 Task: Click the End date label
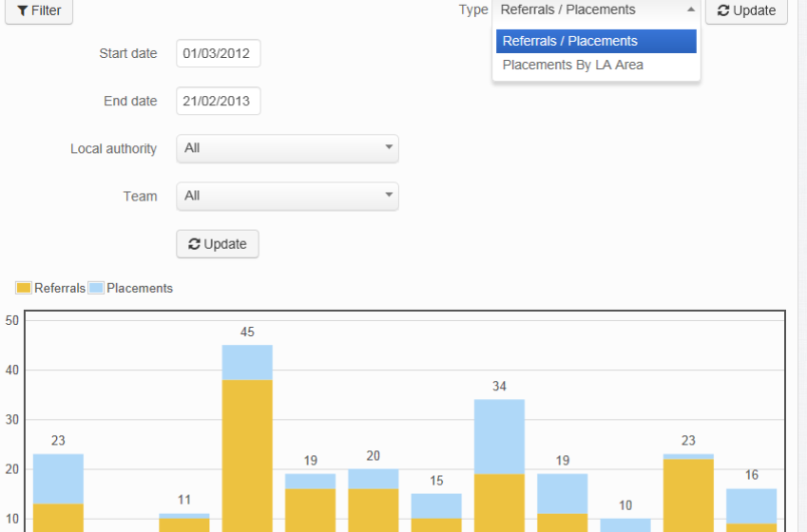tap(130, 101)
